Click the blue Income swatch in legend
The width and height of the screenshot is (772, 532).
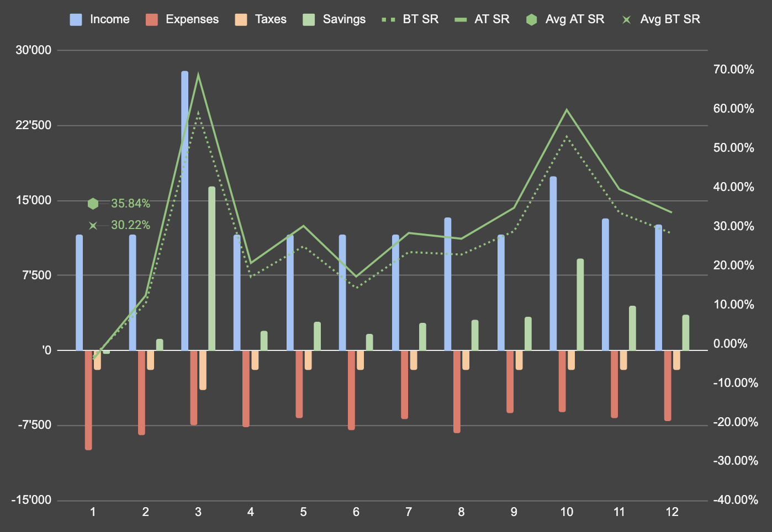tap(76, 20)
